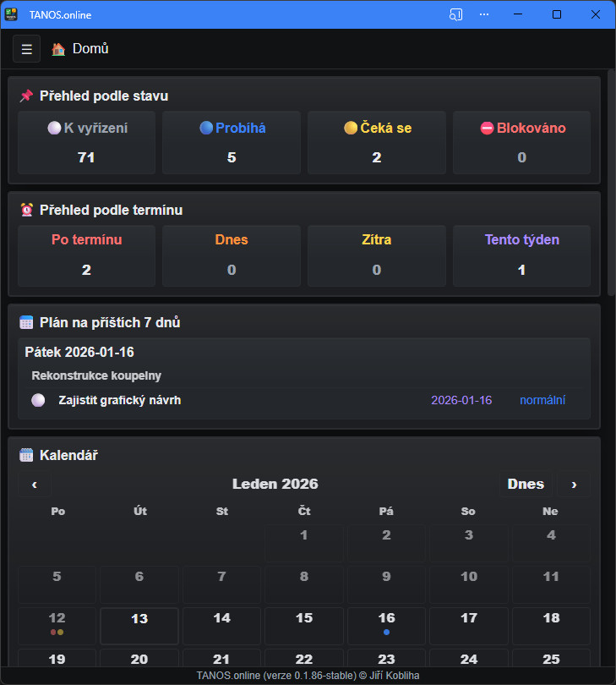Click status circle of Zajistit grafický návrh

(38, 401)
